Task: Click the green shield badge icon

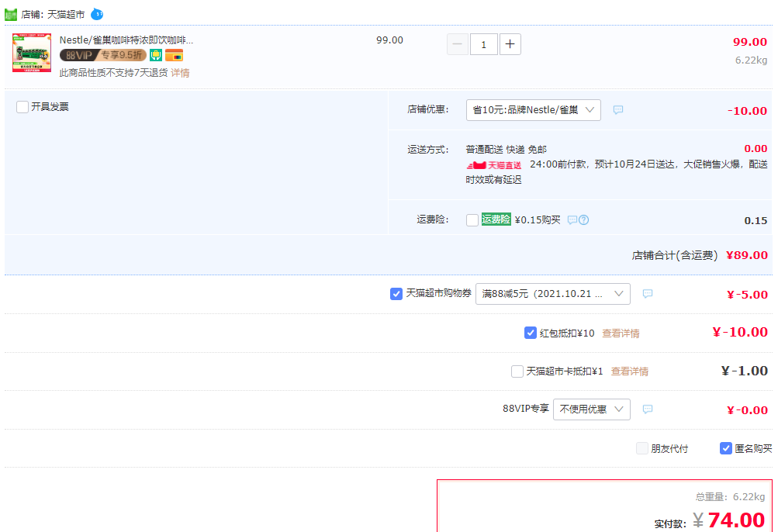Action: (156, 55)
